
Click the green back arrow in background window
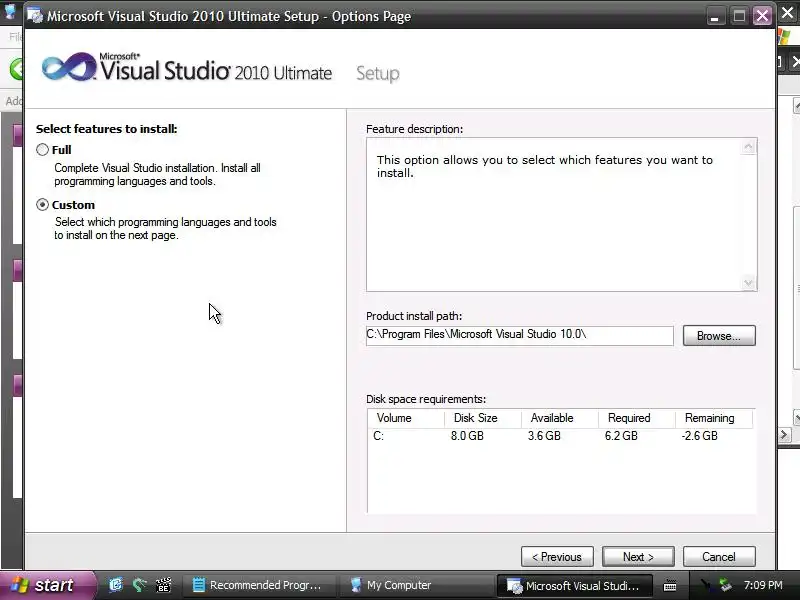tap(16, 68)
